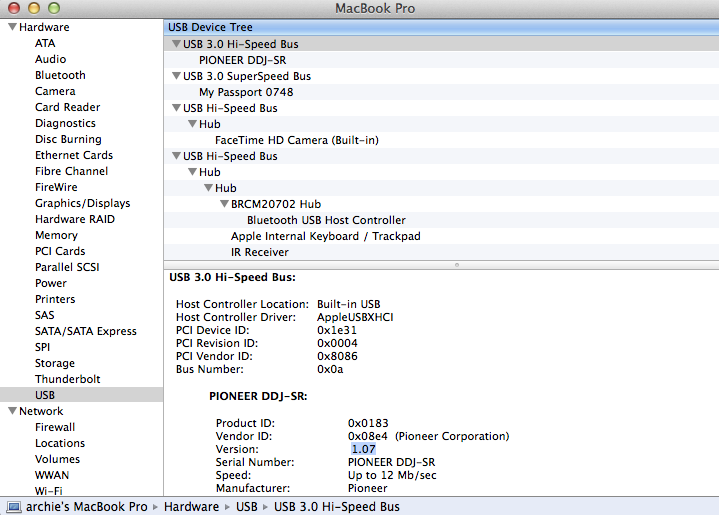Select Ethernet Cards category
Image resolution: width=719 pixels, height=515 pixels.
(x=74, y=155)
